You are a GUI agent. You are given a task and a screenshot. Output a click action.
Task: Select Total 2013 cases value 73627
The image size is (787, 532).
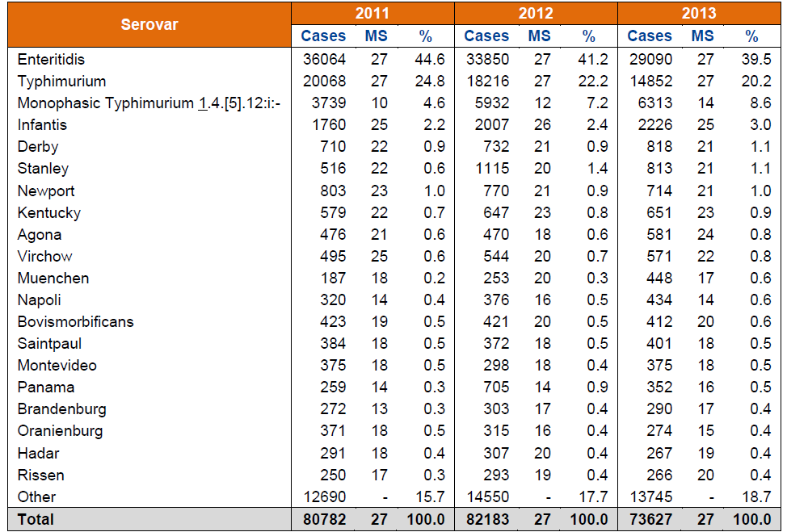click(650, 519)
